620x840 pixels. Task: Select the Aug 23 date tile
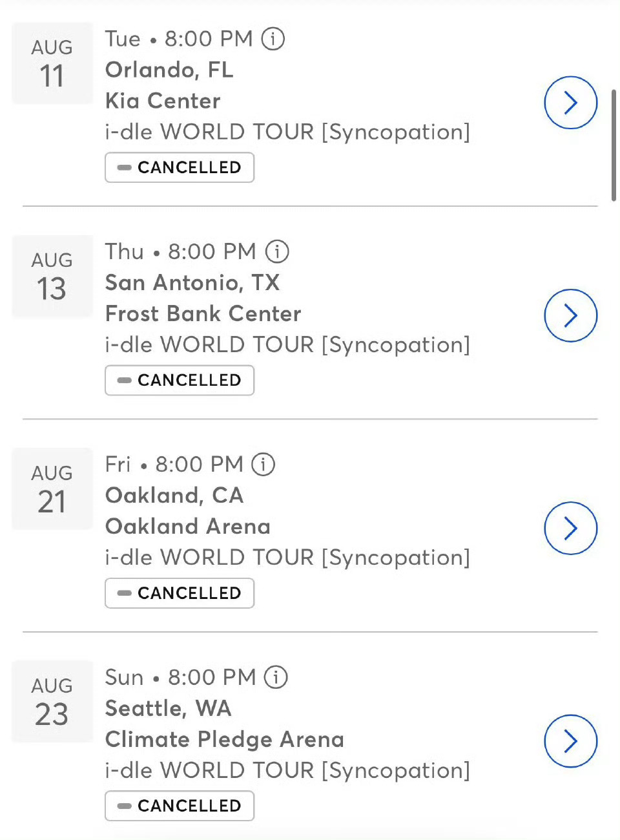pyautogui.click(x=52, y=702)
